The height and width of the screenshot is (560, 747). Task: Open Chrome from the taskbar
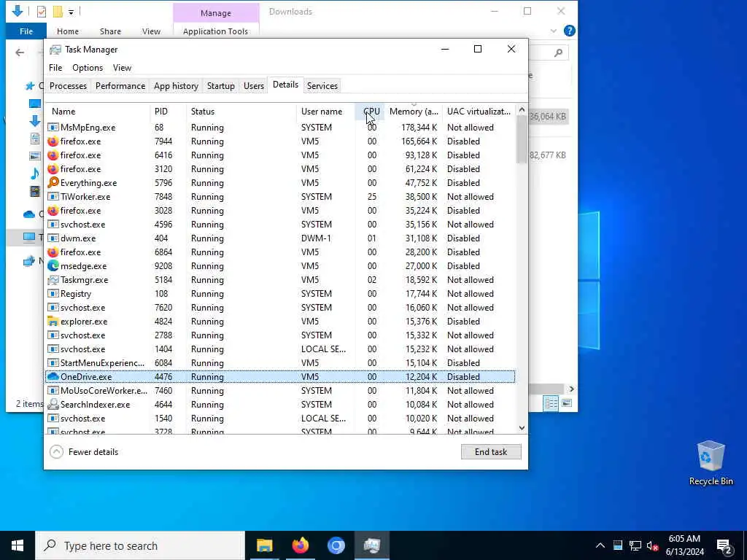(336, 545)
